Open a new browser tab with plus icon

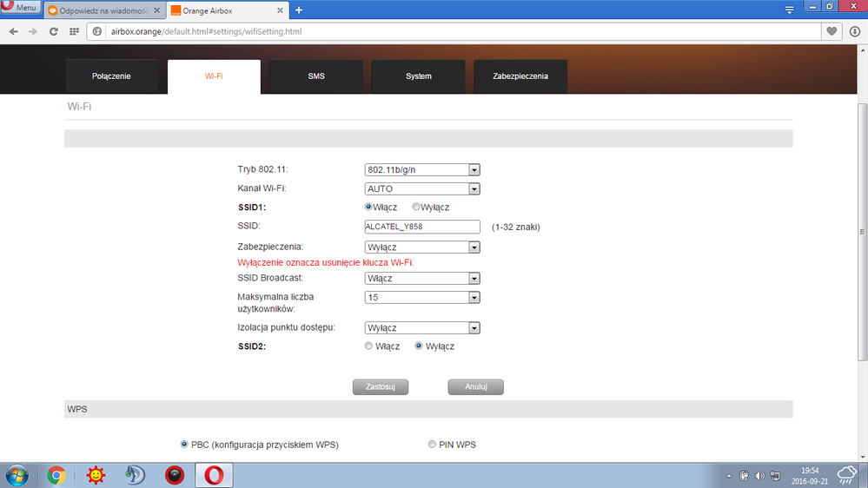point(299,10)
